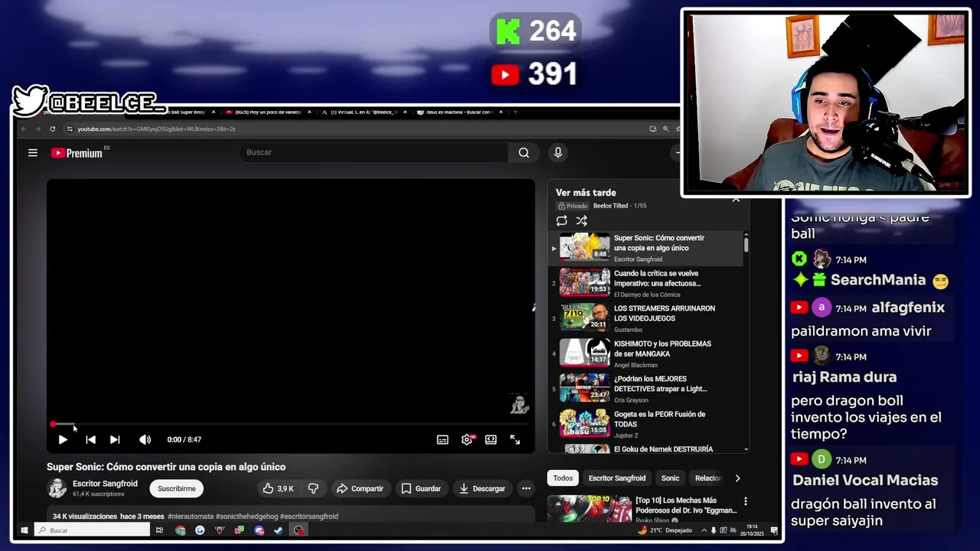Open taskbar clock showing 19:14

(x=752, y=530)
